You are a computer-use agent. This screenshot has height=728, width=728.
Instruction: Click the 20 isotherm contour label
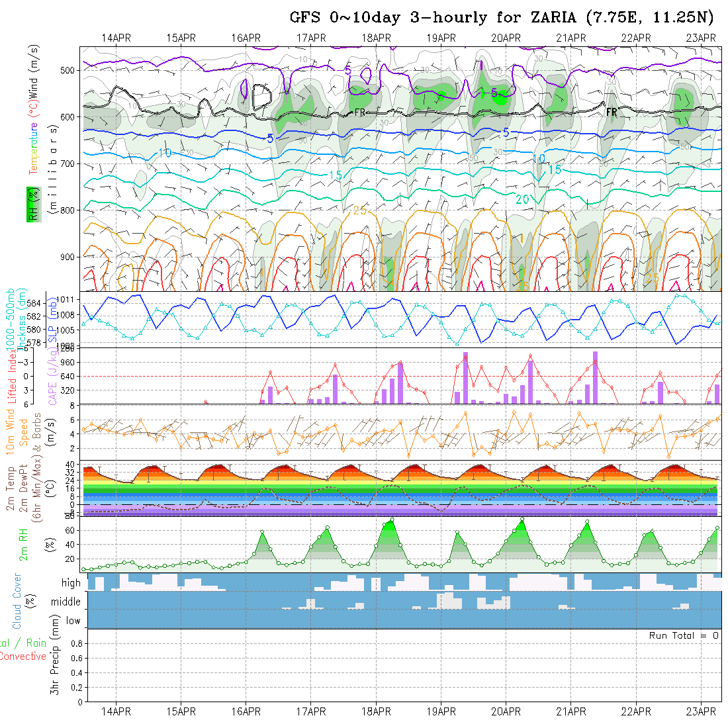click(x=522, y=199)
